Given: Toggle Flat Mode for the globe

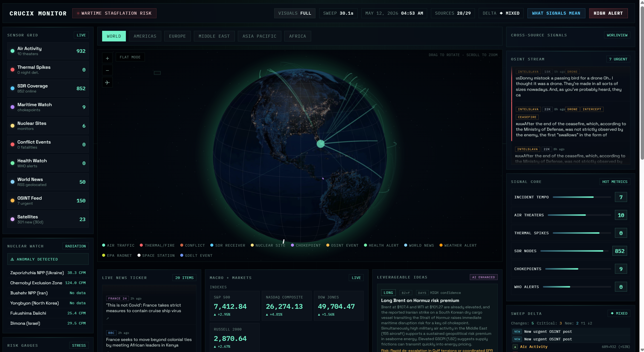Looking at the screenshot, I should 130,57.
